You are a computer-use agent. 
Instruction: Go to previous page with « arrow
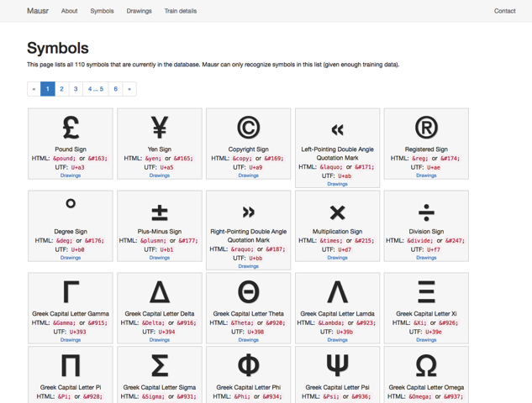34,89
